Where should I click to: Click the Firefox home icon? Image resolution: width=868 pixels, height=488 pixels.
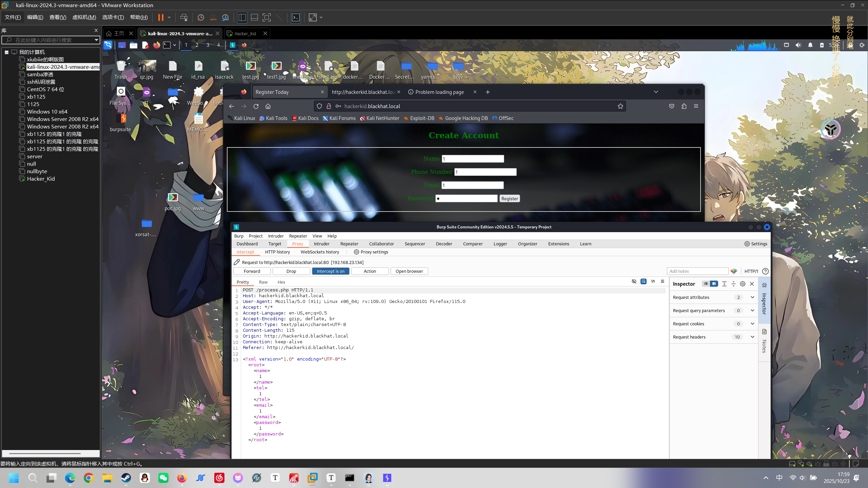tap(268, 106)
